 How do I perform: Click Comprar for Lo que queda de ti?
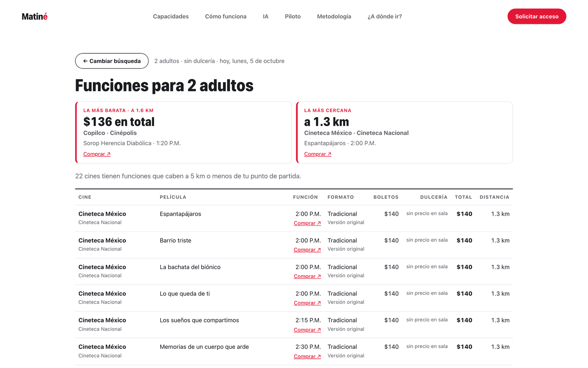[x=307, y=303]
